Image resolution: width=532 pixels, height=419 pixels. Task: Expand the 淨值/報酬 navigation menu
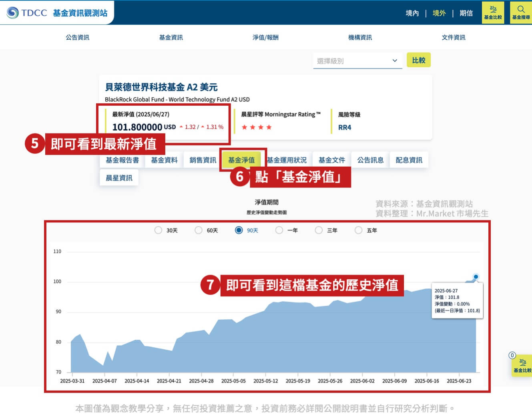point(265,37)
